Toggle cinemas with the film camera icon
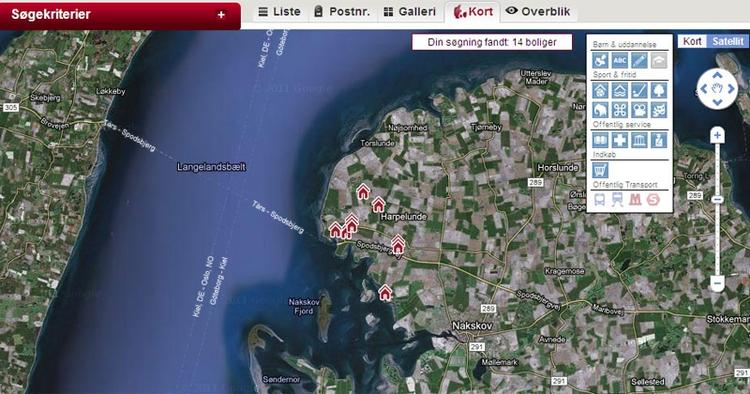The height and width of the screenshot is (394, 750). (639, 110)
